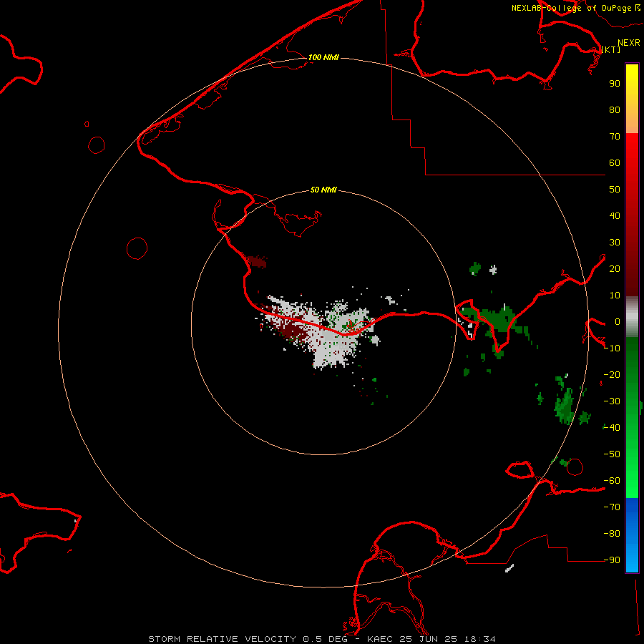The image size is (644, 644).
Task: Select the 90 value on the velocity scale
Action: [615, 84]
